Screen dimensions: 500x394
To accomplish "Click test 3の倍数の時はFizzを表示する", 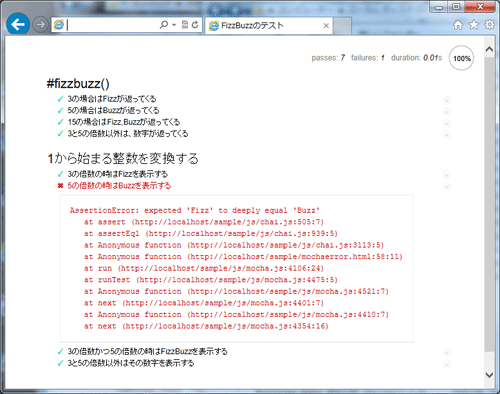I will [x=118, y=174].
